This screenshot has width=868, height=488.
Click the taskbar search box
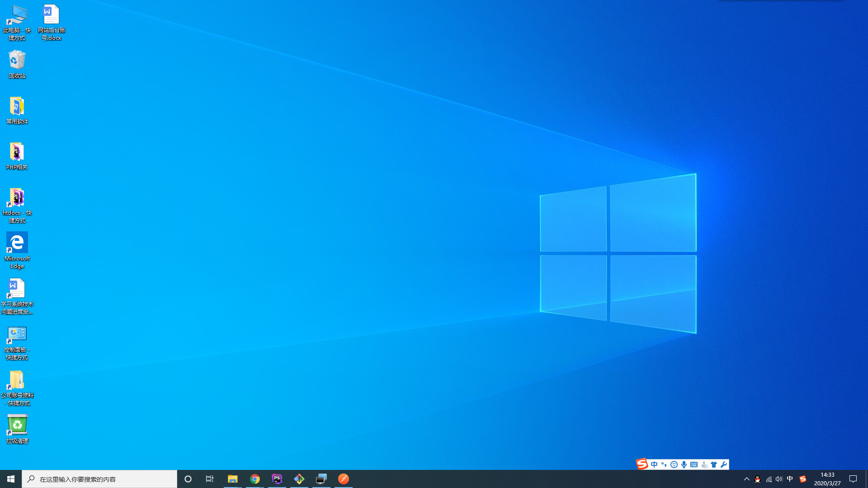click(99, 479)
